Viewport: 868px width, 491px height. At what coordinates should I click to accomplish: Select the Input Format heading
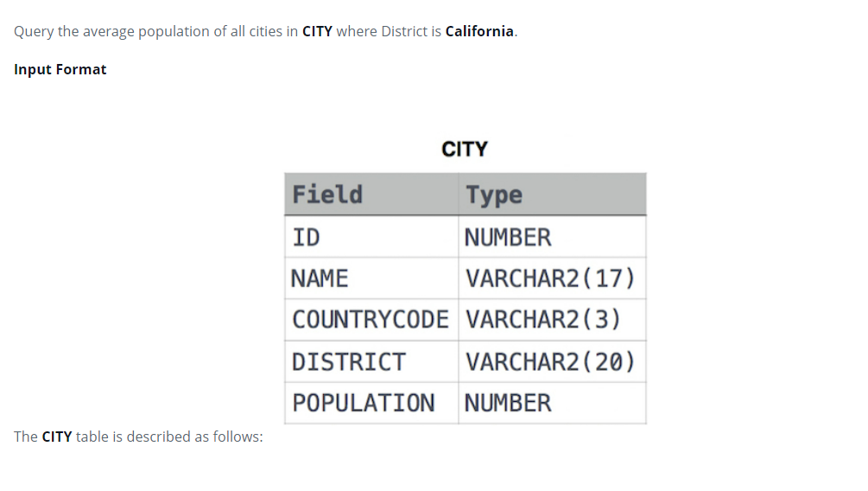pos(60,69)
